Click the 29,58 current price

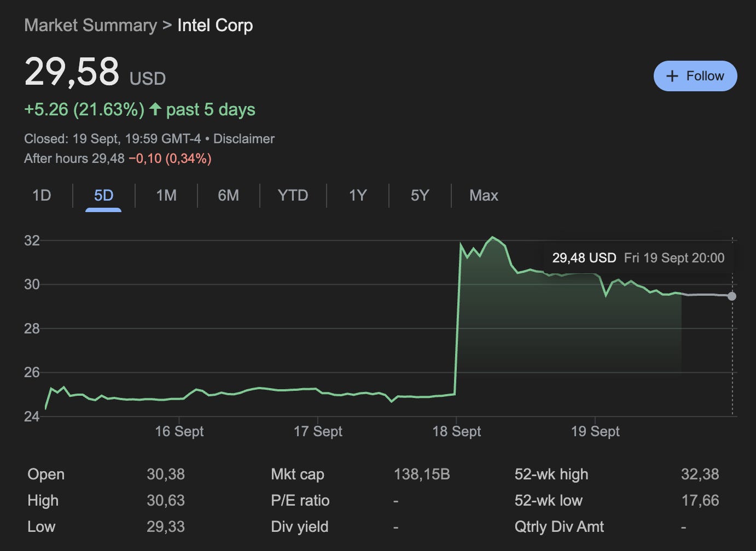(x=72, y=72)
